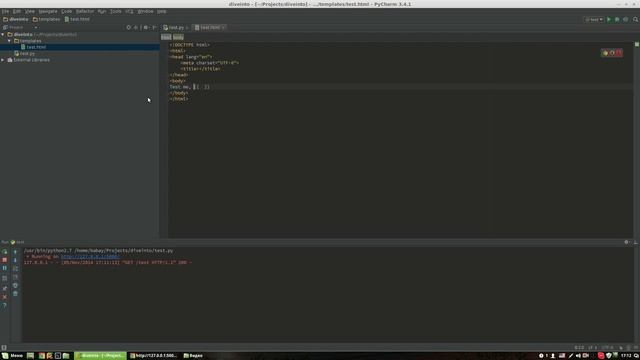Expand External Libraries node
The height and width of the screenshot is (360, 640).
tap(3, 60)
